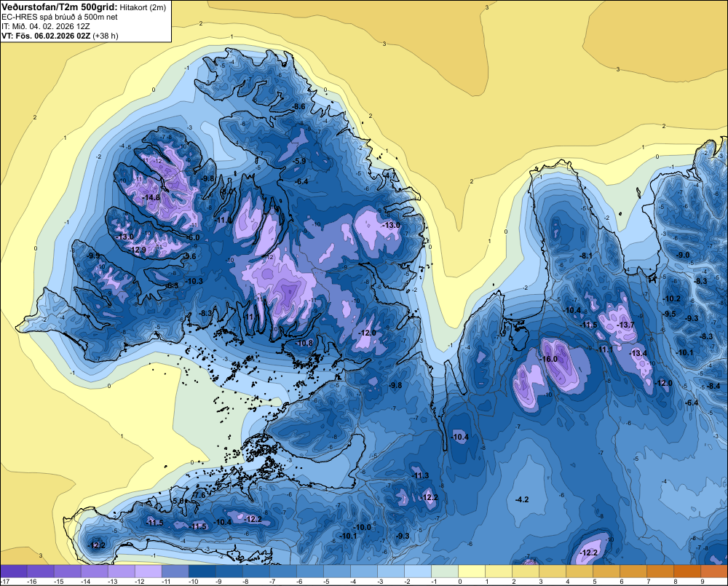Click the legend swatch between -10 and -9
The image size is (728, 586).
click(202, 571)
